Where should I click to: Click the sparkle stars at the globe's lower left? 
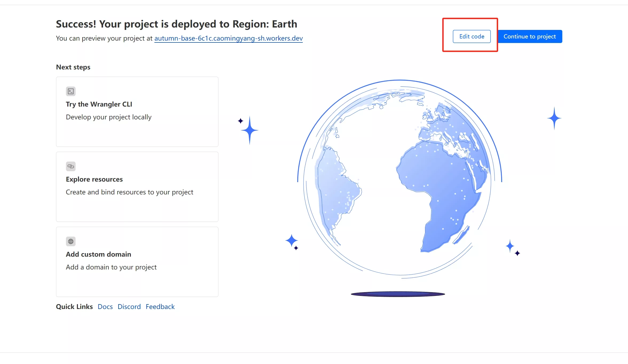click(292, 241)
